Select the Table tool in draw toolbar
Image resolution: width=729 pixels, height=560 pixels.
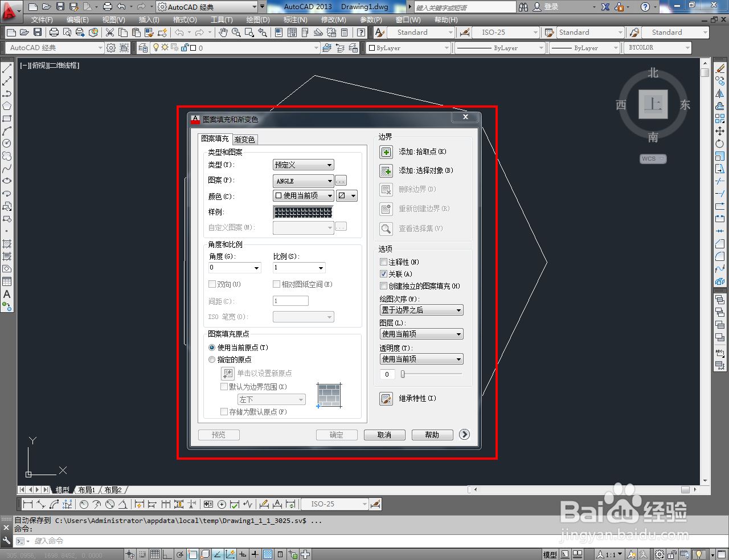coord(7,281)
